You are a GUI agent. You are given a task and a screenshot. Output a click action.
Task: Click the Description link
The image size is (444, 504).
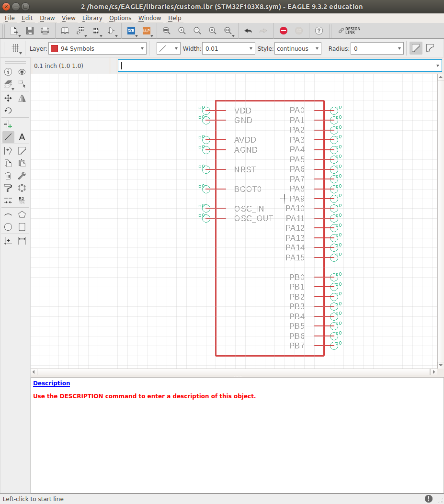point(51,383)
